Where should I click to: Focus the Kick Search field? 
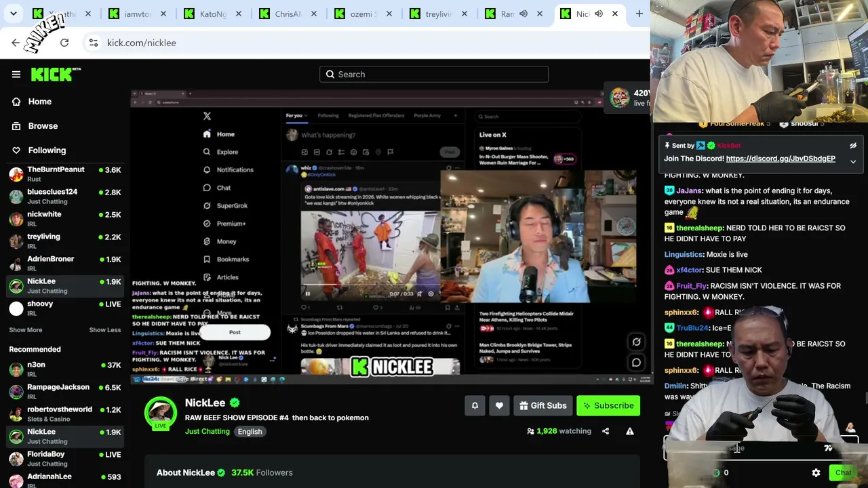[x=434, y=75]
